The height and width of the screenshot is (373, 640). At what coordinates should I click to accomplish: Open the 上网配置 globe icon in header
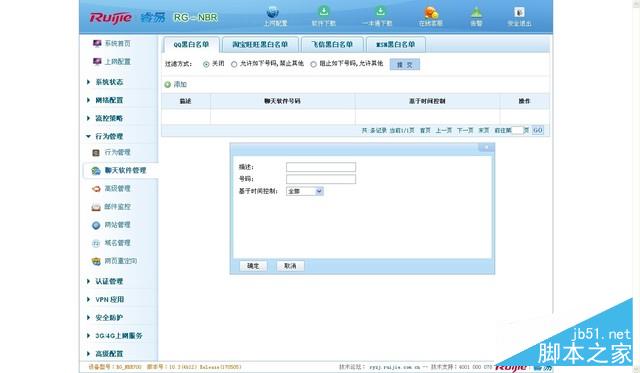(x=272, y=12)
